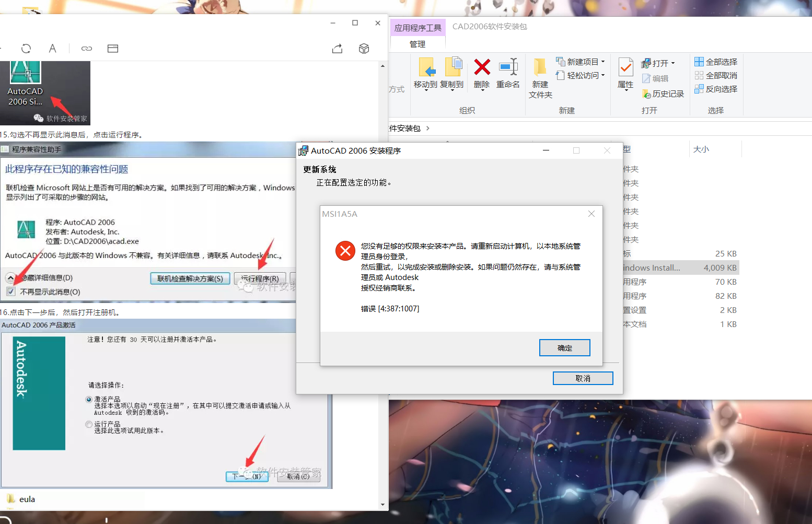The width and height of the screenshot is (812, 524).
Task: Close the MSI1A5A error dialog
Action: click(x=591, y=214)
